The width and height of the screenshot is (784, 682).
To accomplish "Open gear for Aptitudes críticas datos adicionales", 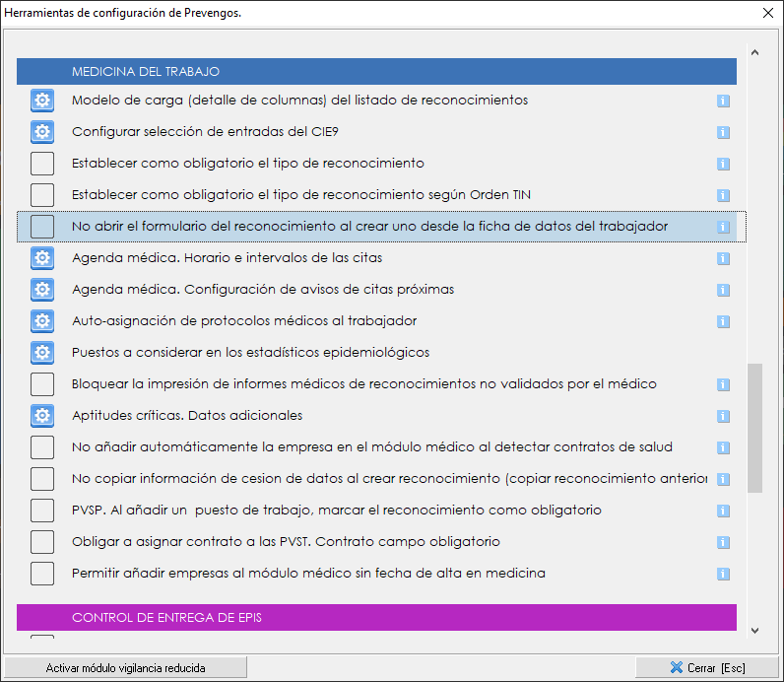I will (42, 416).
